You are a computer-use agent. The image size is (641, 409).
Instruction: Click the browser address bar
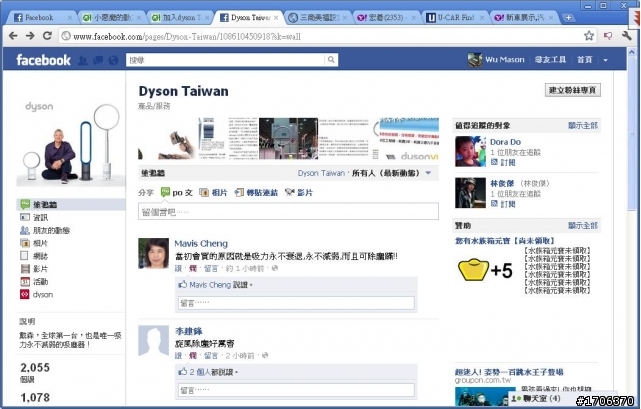(x=321, y=36)
